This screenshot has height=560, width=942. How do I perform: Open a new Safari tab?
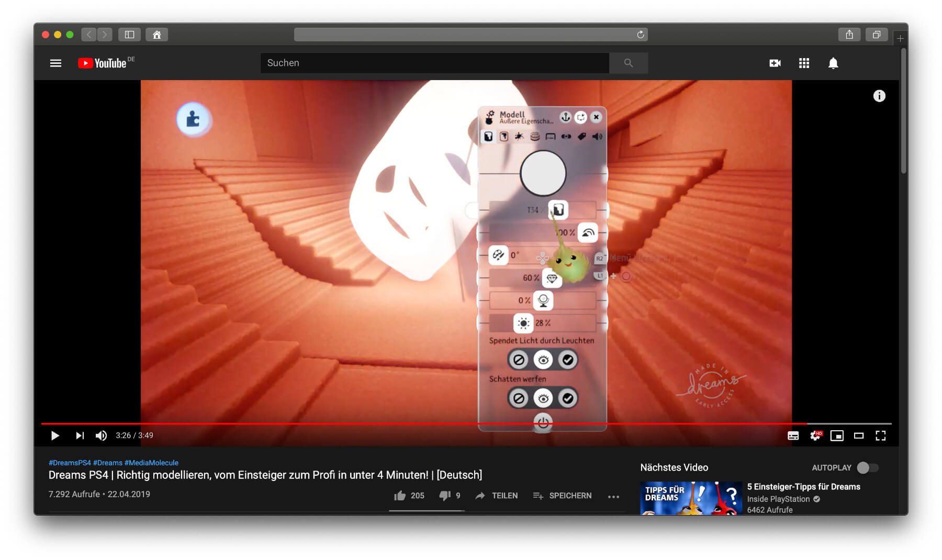tap(900, 38)
